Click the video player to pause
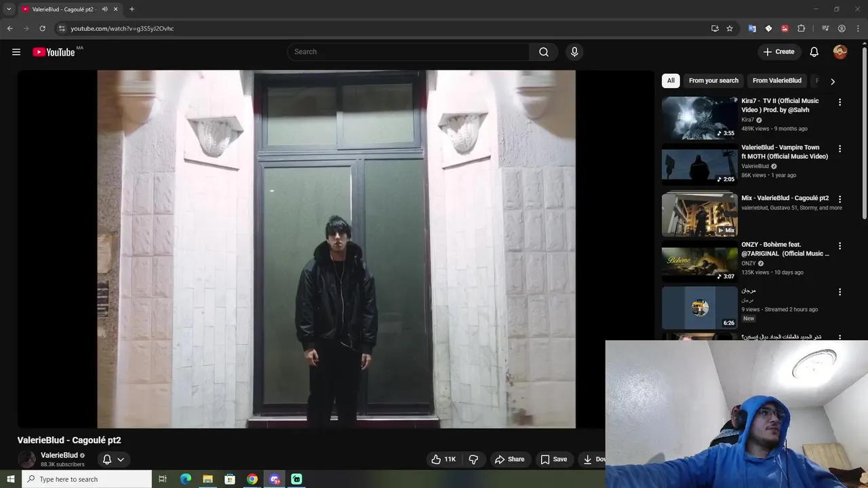Screen dimensions: 868x488 click(x=336, y=249)
